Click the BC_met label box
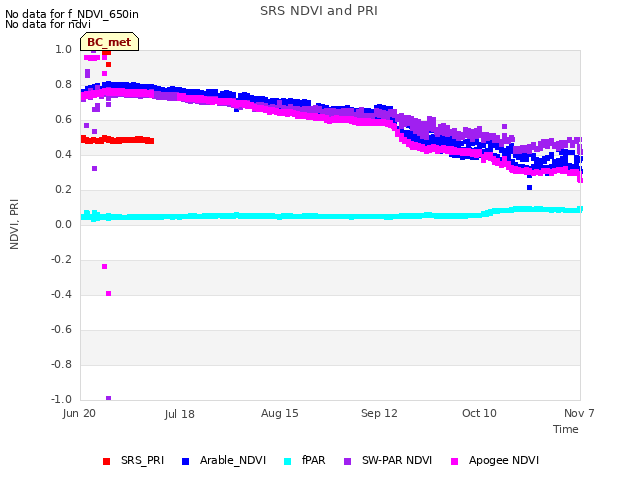640x480 pixels. (x=109, y=42)
